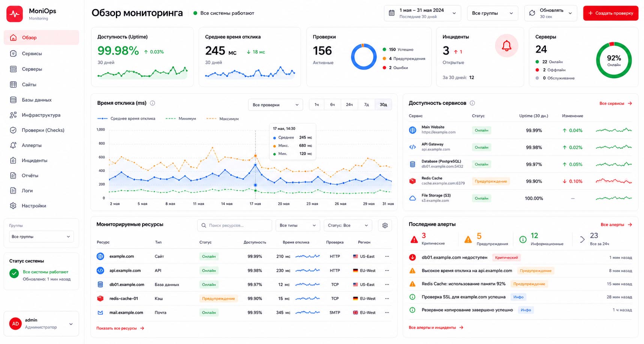
Task: Click the 17 мая data point on chart
Action: click(x=255, y=165)
